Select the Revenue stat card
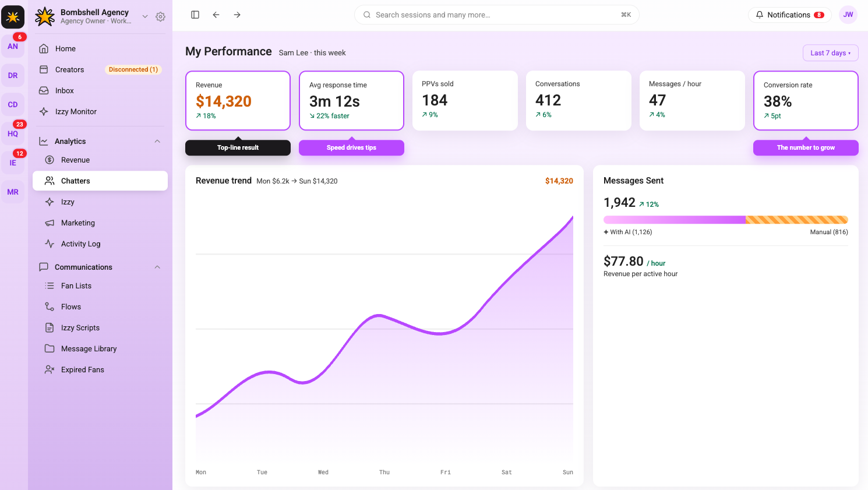This screenshot has width=868, height=490. pos(238,100)
